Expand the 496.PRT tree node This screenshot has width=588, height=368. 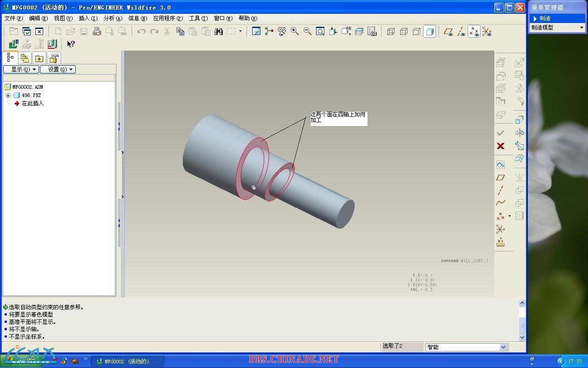8,95
